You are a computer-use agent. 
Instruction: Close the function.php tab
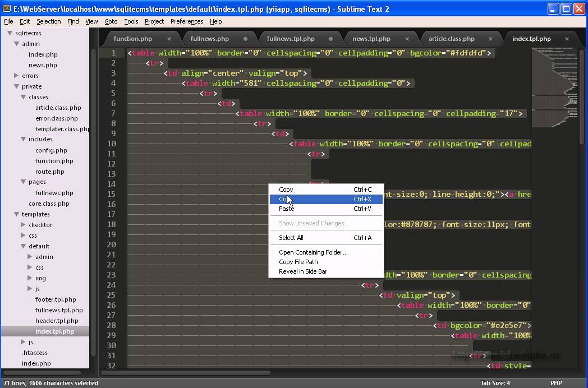[169, 39]
